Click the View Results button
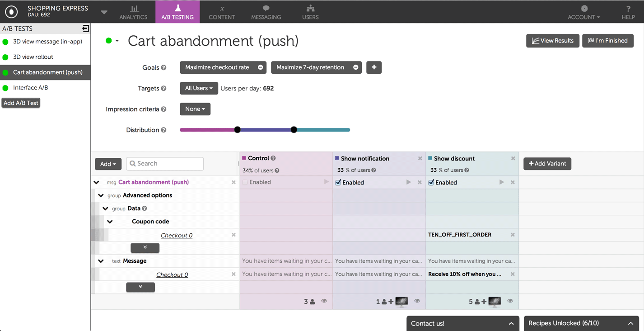Viewport: 644px width, 331px height. (552, 41)
